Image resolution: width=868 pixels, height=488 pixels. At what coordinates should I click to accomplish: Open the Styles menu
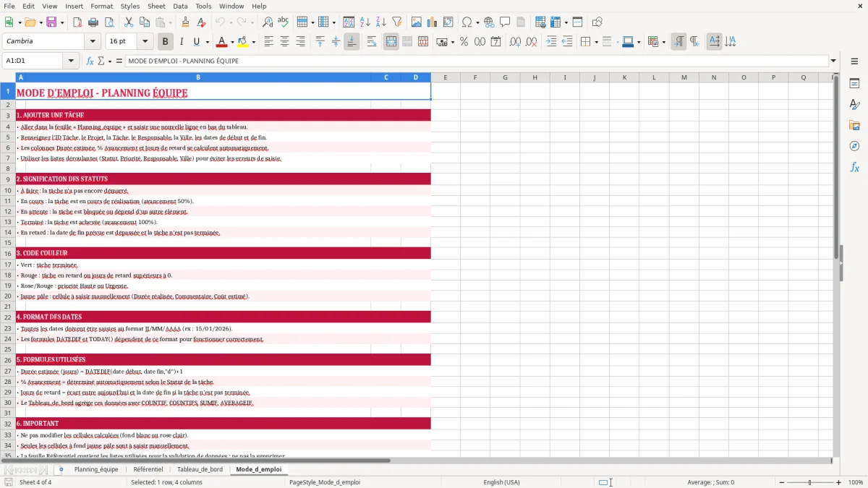click(130, 6)
